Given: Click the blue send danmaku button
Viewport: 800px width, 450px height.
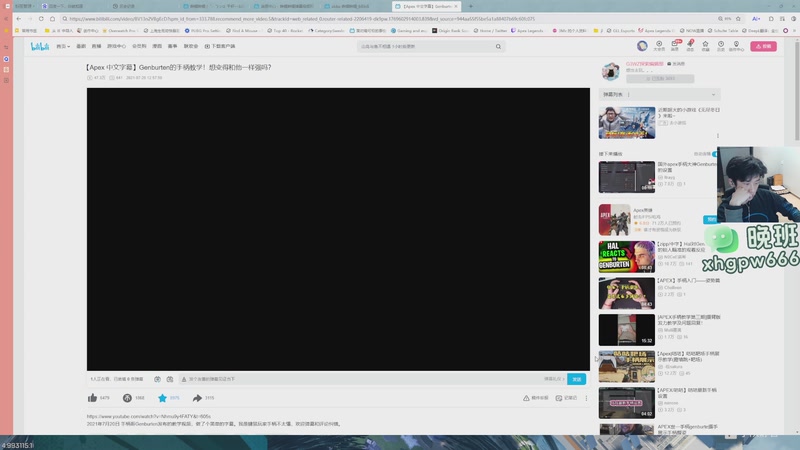Looking at the screenshot, I should 577,379.
